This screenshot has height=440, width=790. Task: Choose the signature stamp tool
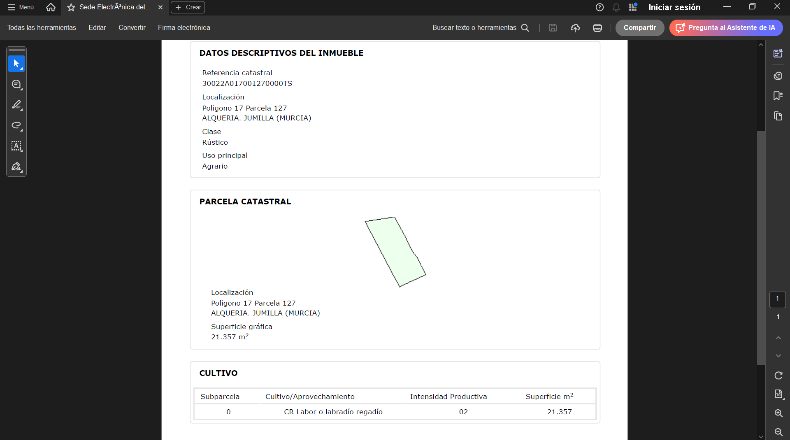tap(17, 167)
